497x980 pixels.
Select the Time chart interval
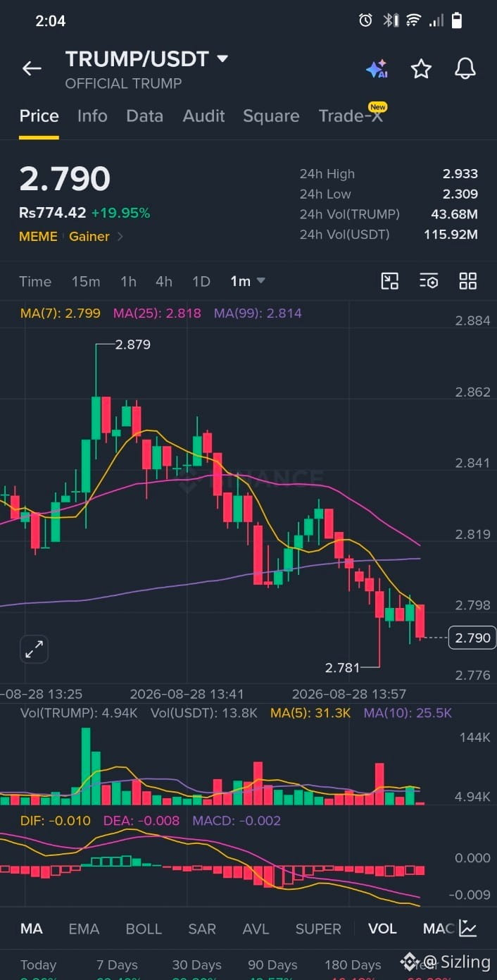pos(35,281)
